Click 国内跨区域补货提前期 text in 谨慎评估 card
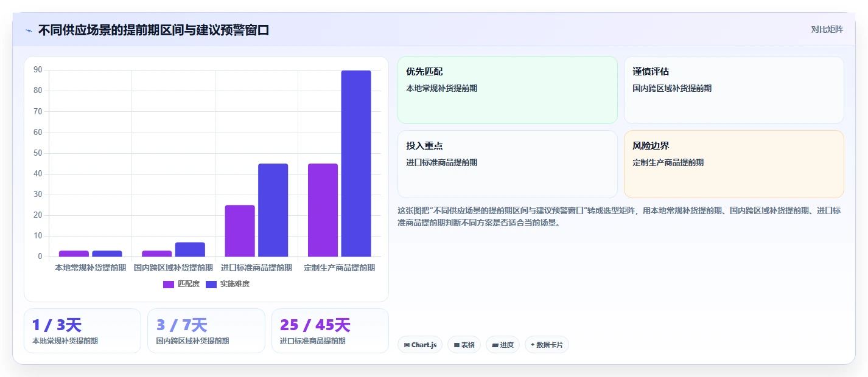The image size is (868, 377). tap(672, 88)
